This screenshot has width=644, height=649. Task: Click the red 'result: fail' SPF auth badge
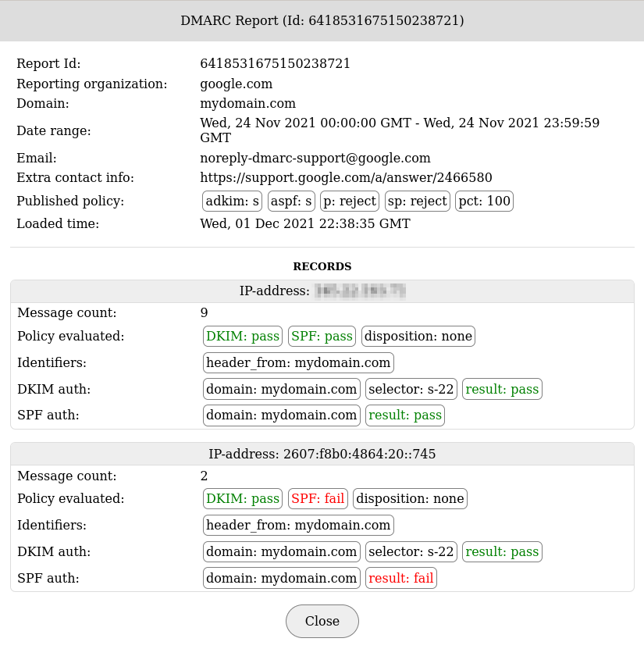[400, 578]
